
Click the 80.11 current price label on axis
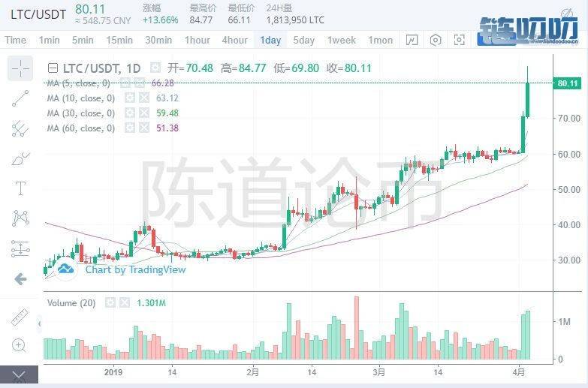click(567, 83)
